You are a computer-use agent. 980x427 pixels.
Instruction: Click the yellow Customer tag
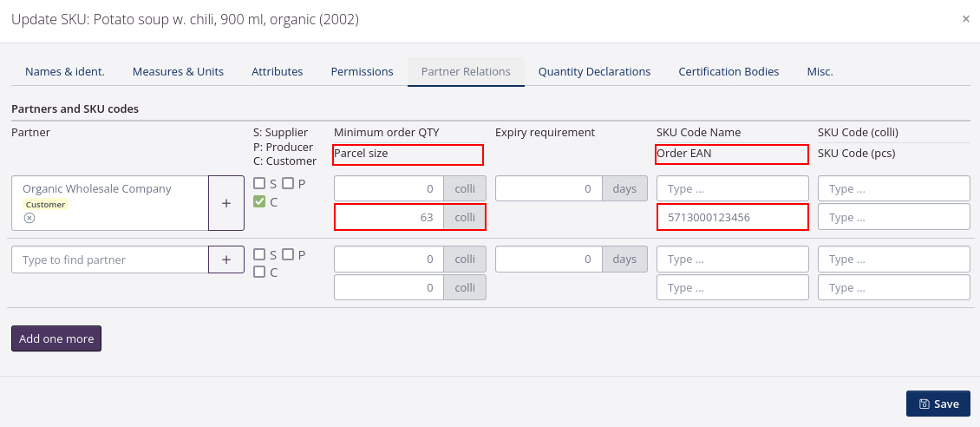(x=45, y=205)
